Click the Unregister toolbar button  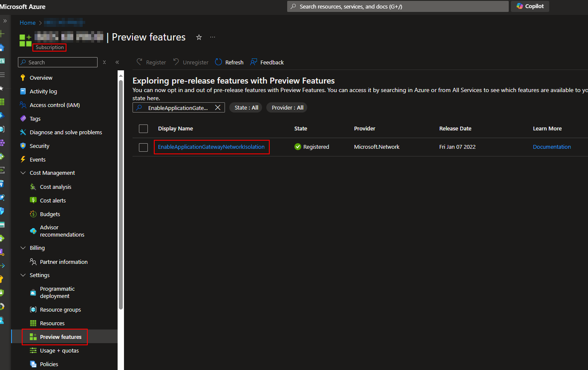pos(190,62)
